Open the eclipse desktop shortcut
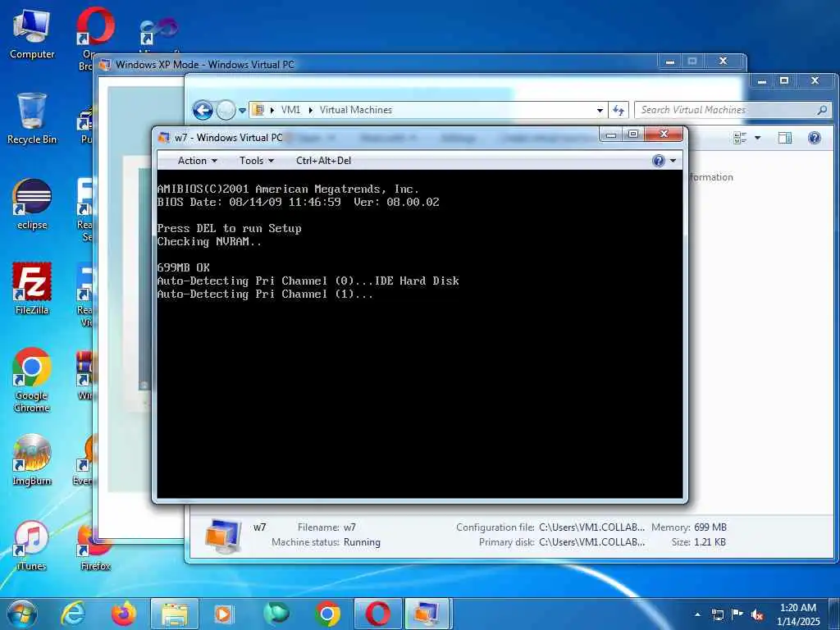Screen dimensions: 840x630 click(x=32, y=204)
